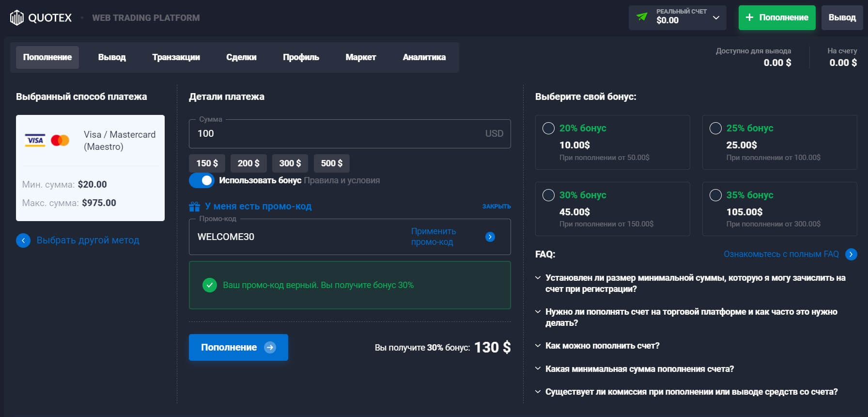Switch to the Транзакции tab
Image resolution: width=868 pixels, height=417 pixels.
[x=176, y=57]
